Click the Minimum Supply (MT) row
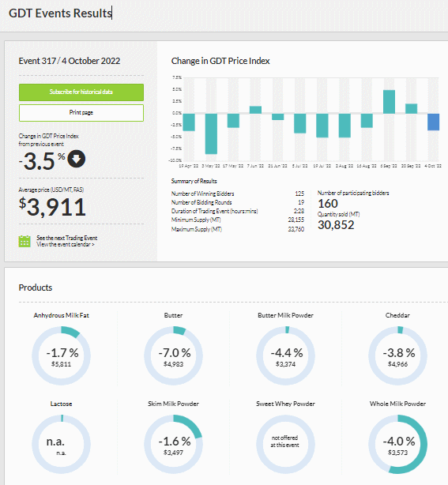 pyautogui.click(x=238, y=220)
